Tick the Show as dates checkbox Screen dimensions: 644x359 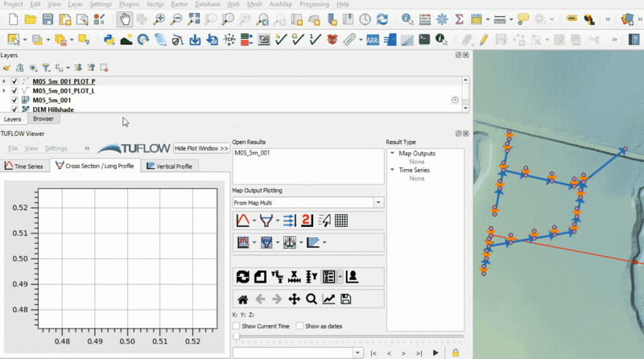click(x=300, y=326)
